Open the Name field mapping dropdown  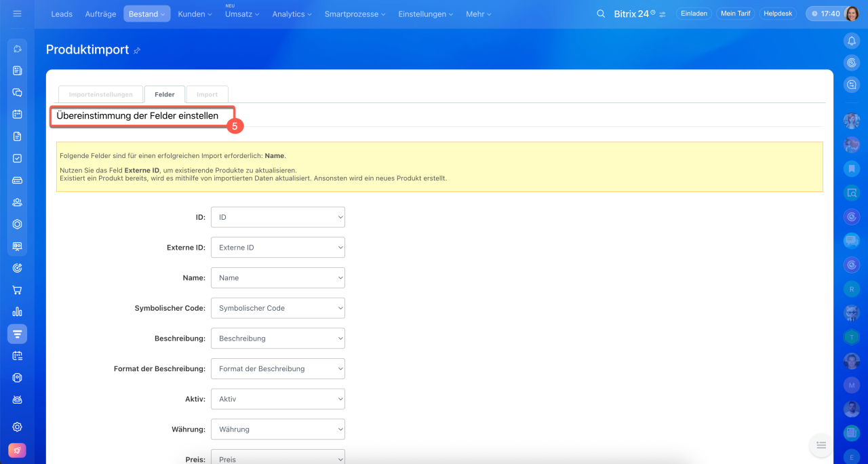[277, 277]
